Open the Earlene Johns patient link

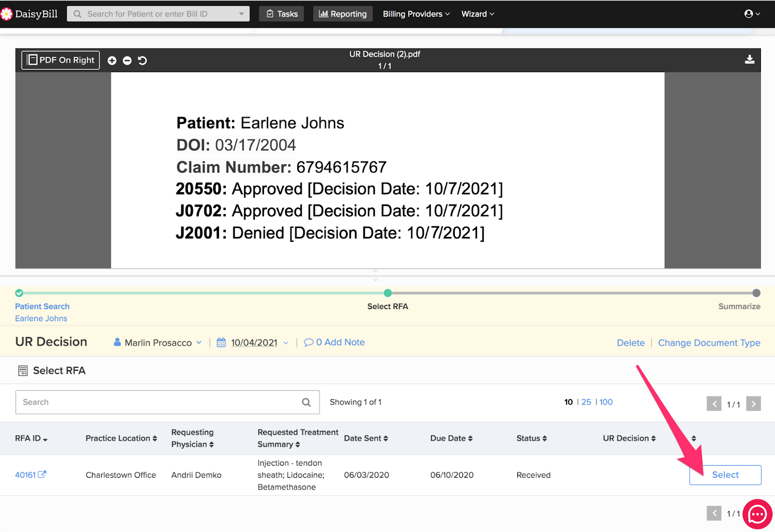click(x=41, y=318)
